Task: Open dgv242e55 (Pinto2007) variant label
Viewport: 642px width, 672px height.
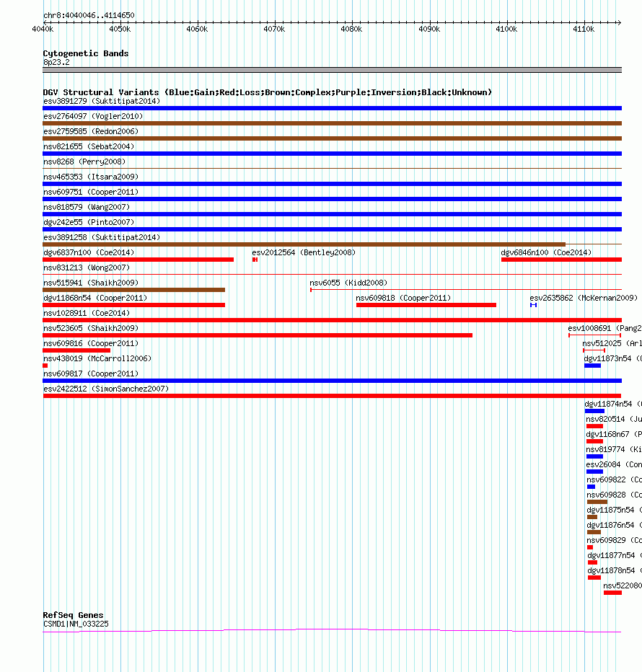Action: [x=89, y=222]
